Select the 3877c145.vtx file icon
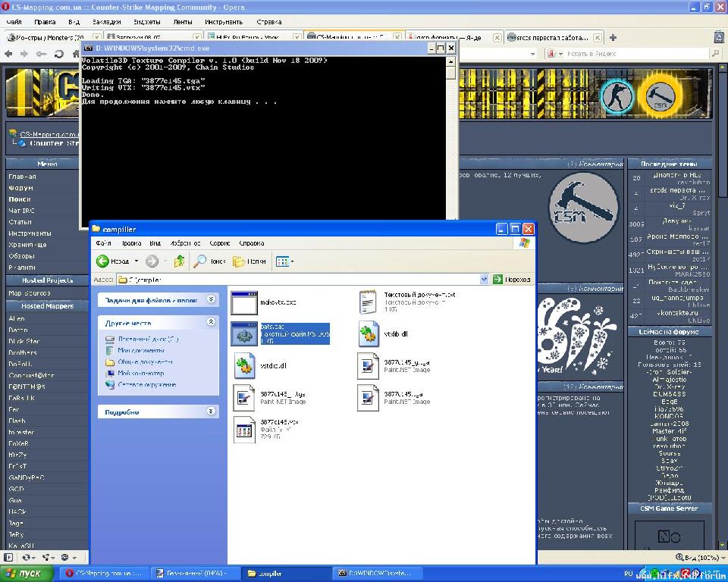The height and width of the screenshot is (582, 728). (245, 429)
